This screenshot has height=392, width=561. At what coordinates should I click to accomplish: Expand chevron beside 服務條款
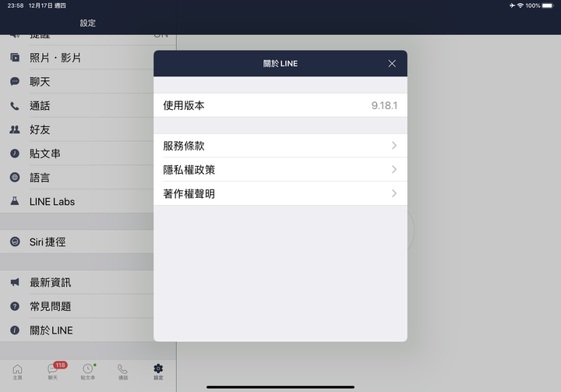coord(394,146)
